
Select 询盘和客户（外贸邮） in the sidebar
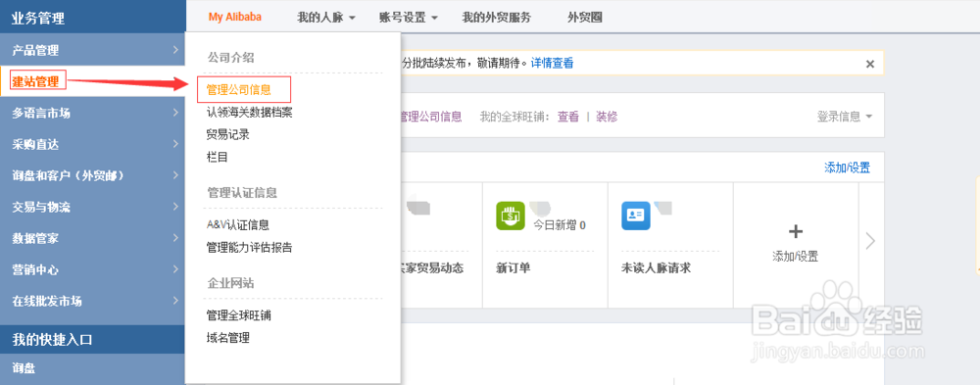click(x=69, y=175)
